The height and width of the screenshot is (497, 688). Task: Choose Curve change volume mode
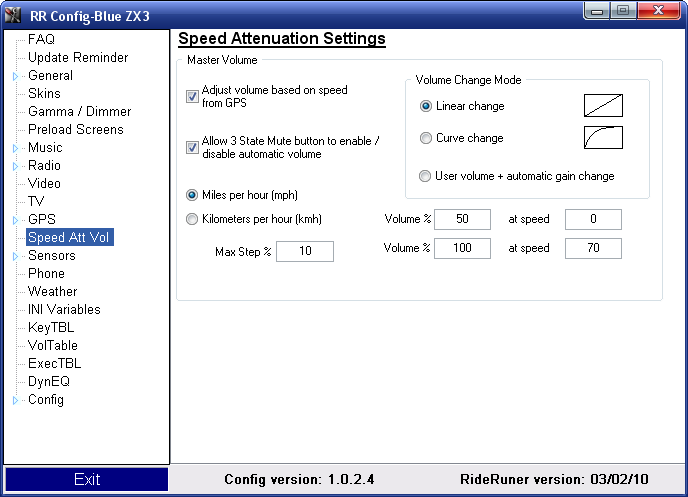click(427, 138)
